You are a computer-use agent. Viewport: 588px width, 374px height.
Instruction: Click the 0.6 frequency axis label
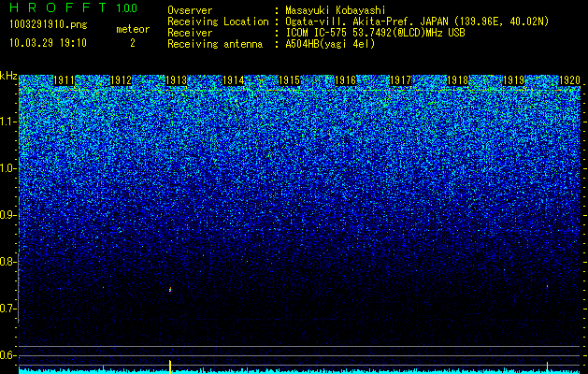pyautogui.click(x=8, y=355)
